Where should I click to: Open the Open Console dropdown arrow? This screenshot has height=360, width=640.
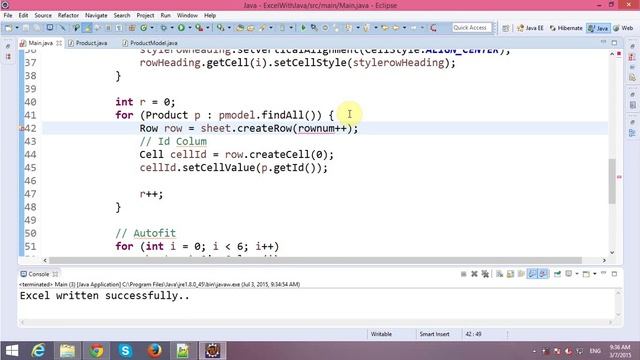[x=595, y=274]
